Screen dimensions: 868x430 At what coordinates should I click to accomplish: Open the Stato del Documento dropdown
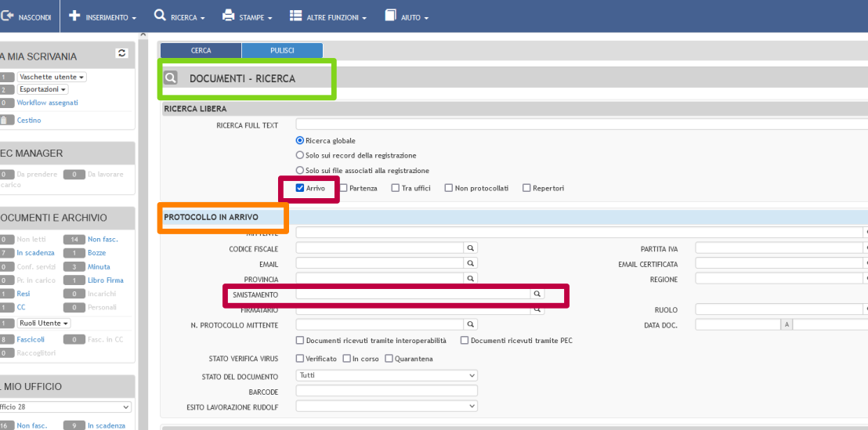386,375
